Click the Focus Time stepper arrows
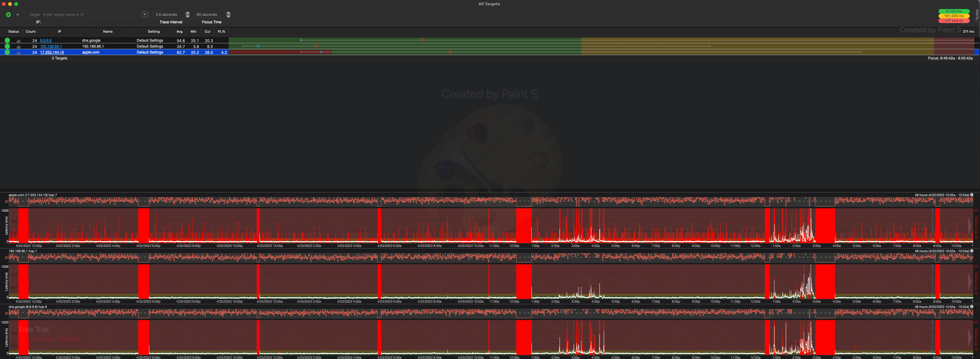Image resolution: width=980 pixels, height=359 pixels. pos(228,14)
